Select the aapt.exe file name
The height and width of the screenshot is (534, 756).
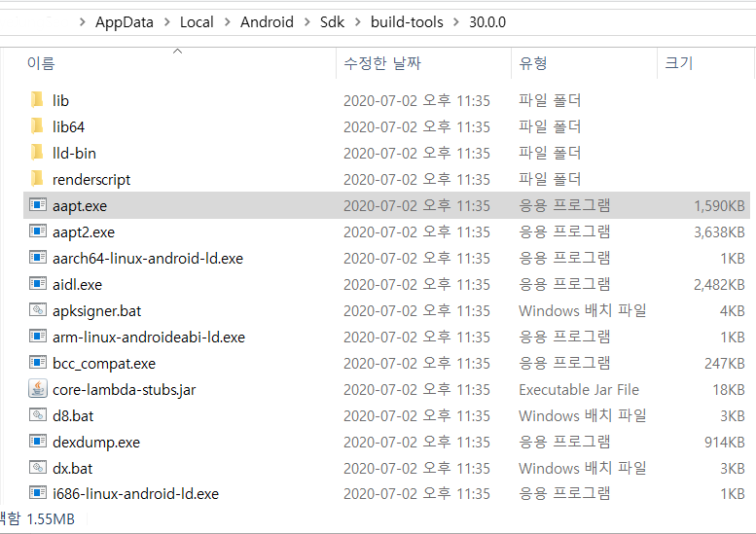[80, 206]
